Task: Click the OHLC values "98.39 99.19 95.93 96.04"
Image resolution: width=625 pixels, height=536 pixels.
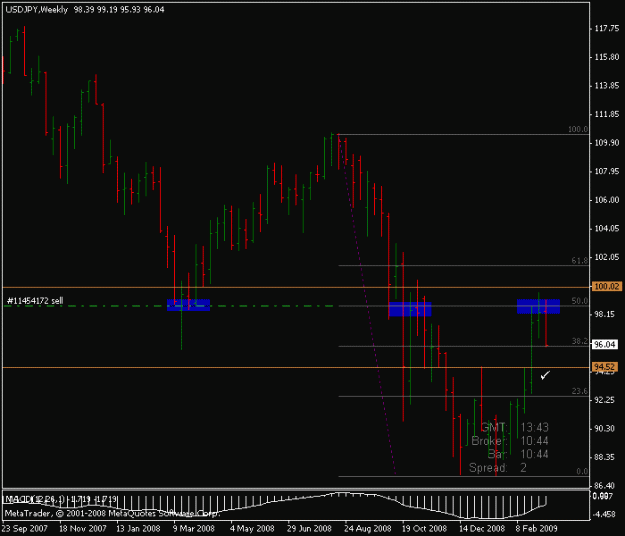Action: pos(119,10)
